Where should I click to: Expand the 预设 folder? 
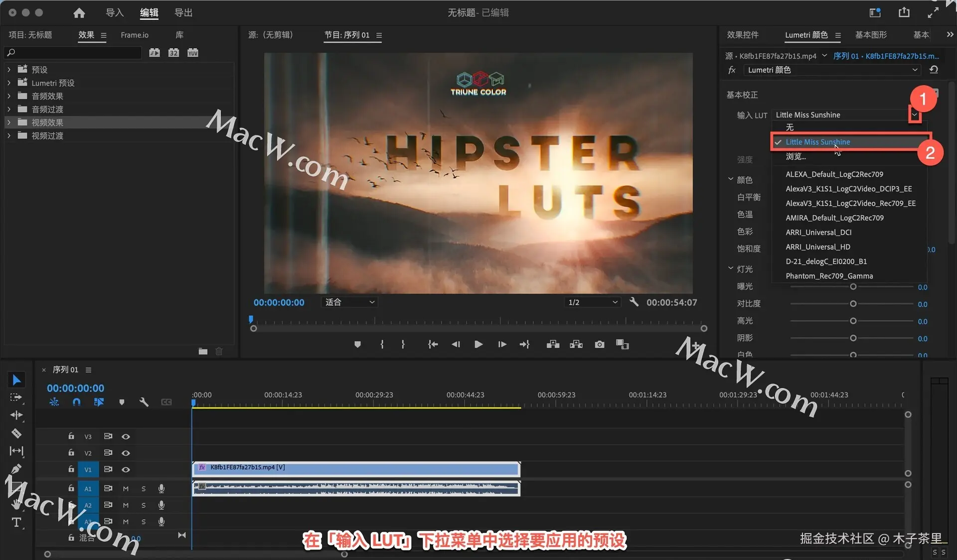click(x=9, y=69)
